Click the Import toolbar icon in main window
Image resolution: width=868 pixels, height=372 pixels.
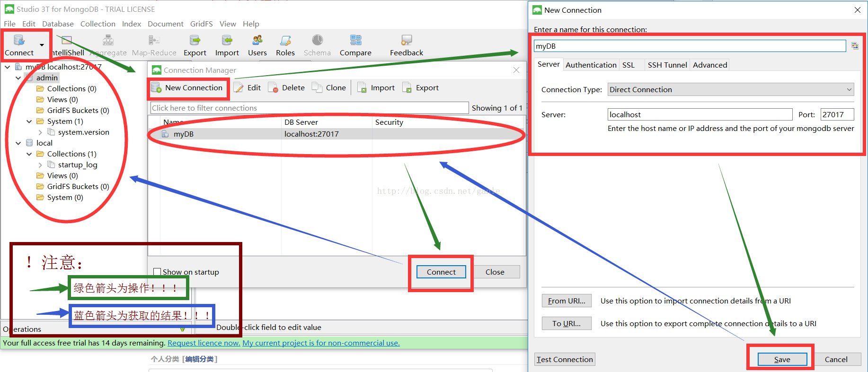(x=227, y=45)
